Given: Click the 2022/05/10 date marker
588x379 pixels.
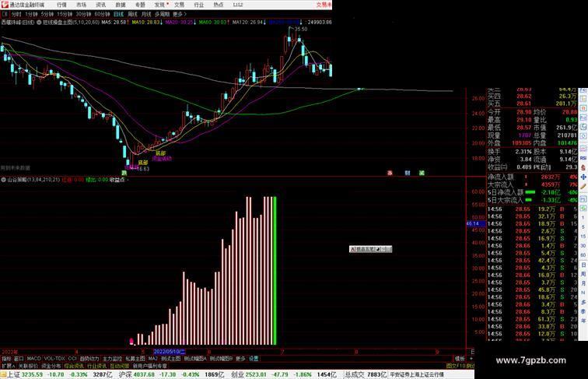Looking at the screenshot, I should coord(170,352).
